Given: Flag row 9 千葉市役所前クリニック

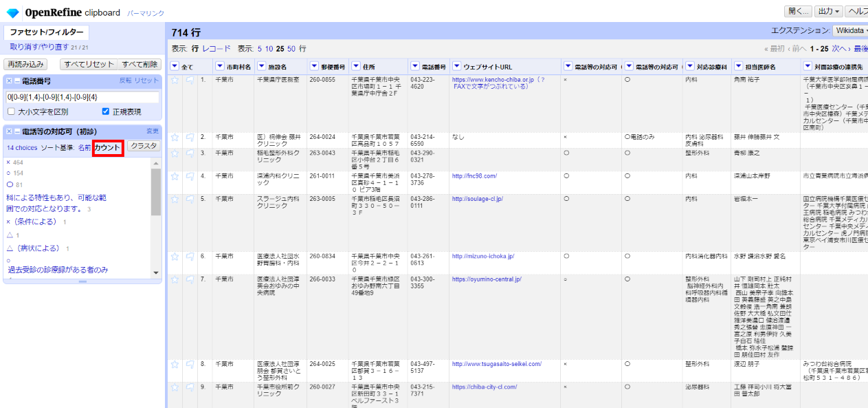Looking at the screenshot, I should tap(190, 387).
